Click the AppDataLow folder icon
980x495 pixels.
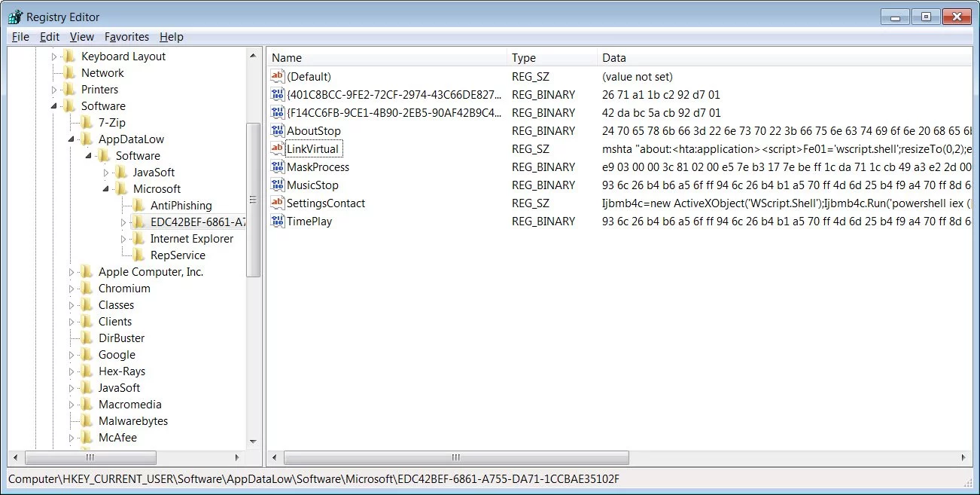(87, 139)
